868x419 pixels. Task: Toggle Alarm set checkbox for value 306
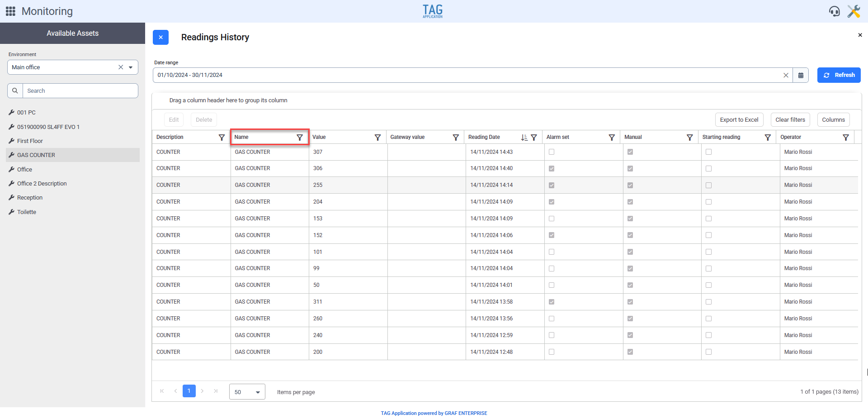[552, 168]
